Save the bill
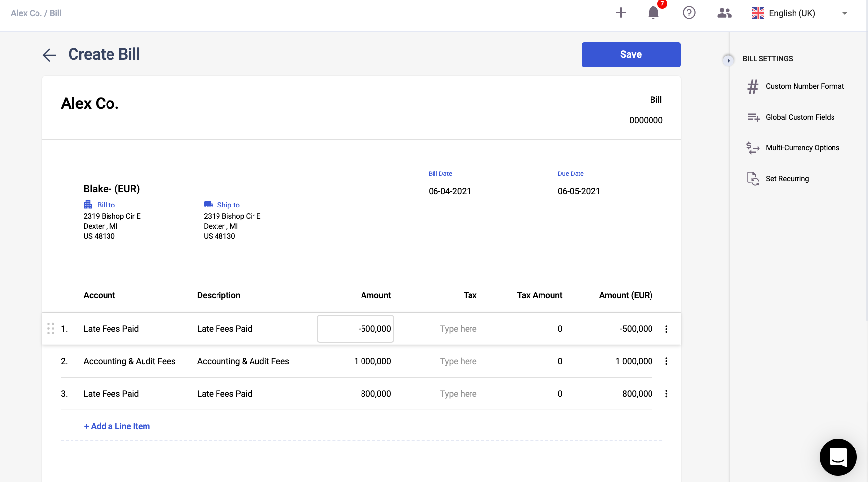The width and height of the screenshot is (868, 482). point(631,55)
